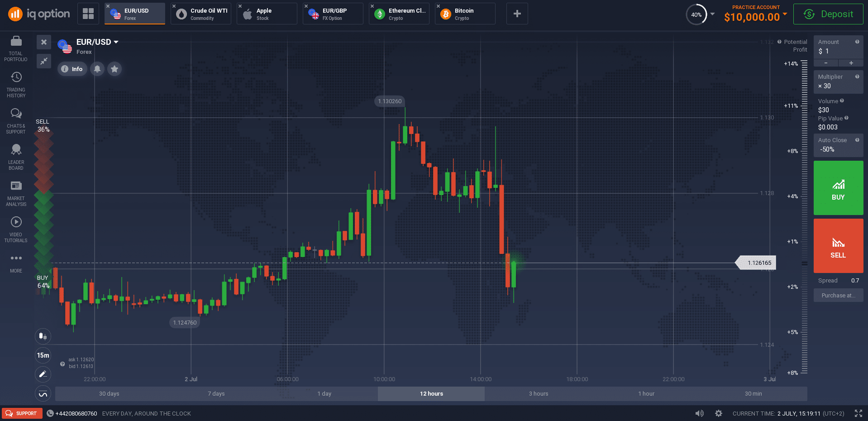868x421 pixels.
Task: Open Video Tutorials
Action: tap(16, 230)
